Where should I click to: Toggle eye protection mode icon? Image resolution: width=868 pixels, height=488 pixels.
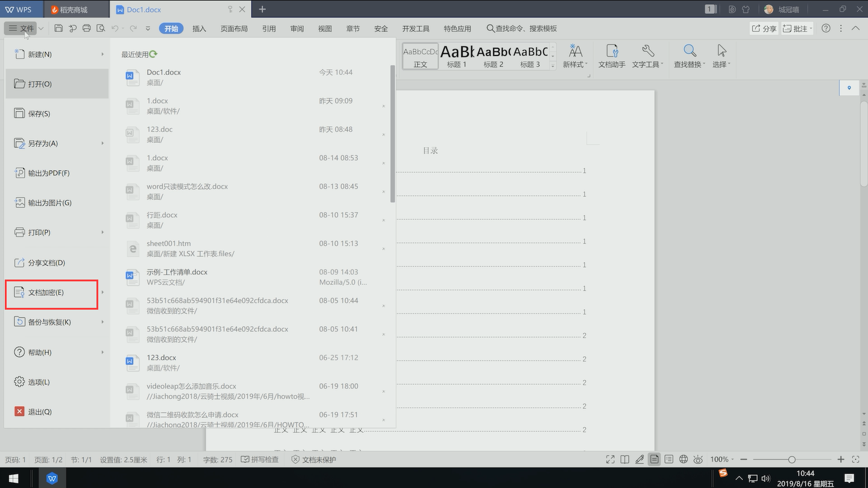[x=698, y=460]
